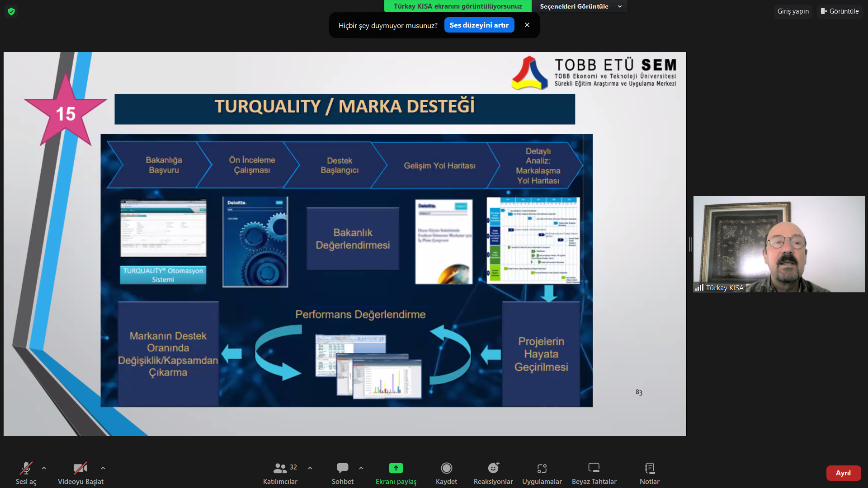Expand the arrow next to Sohbet
The width and height of the screenshot is (868, 488).
361,468
